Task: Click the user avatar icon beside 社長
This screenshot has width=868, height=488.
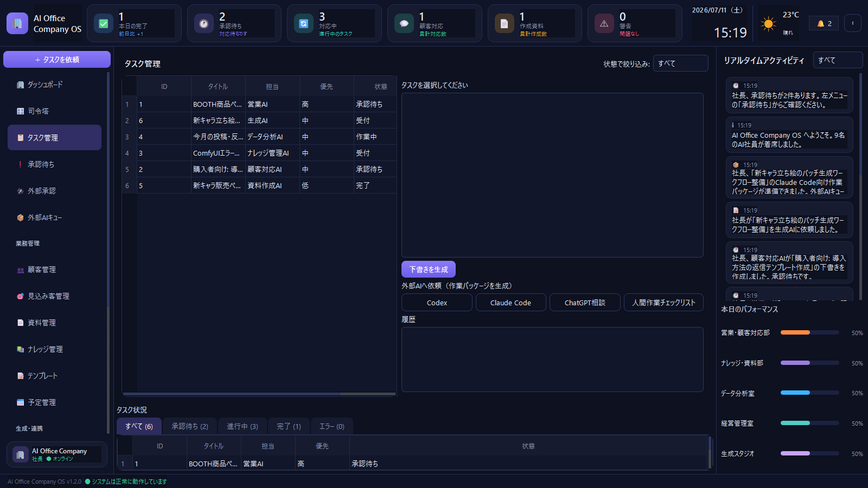Action: [21, 454]
